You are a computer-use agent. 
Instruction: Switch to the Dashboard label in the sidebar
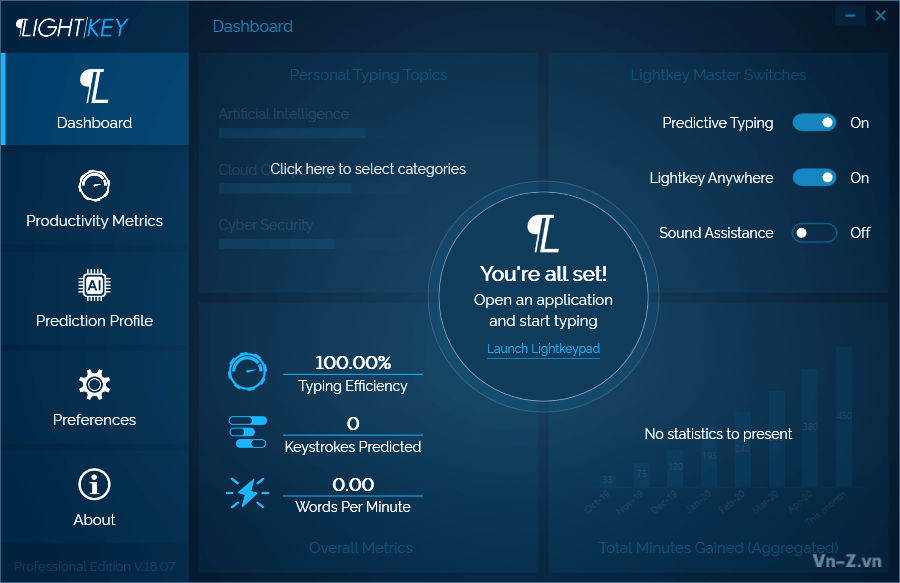(94, 123)
